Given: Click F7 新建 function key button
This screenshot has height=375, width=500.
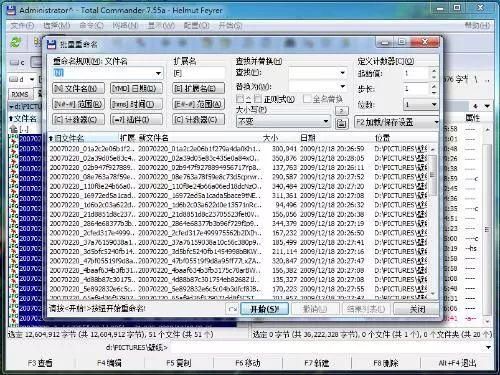Looking at the screenshot, I should point(317,363).
